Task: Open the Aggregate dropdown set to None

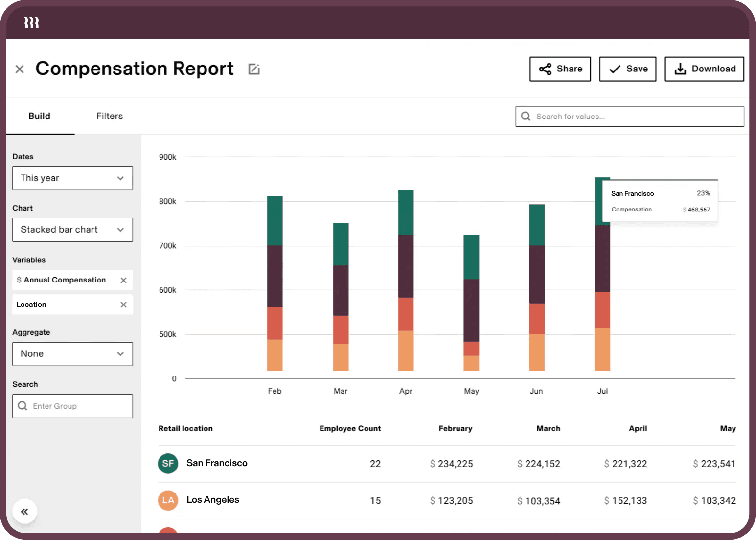Action: pos(72,354)
